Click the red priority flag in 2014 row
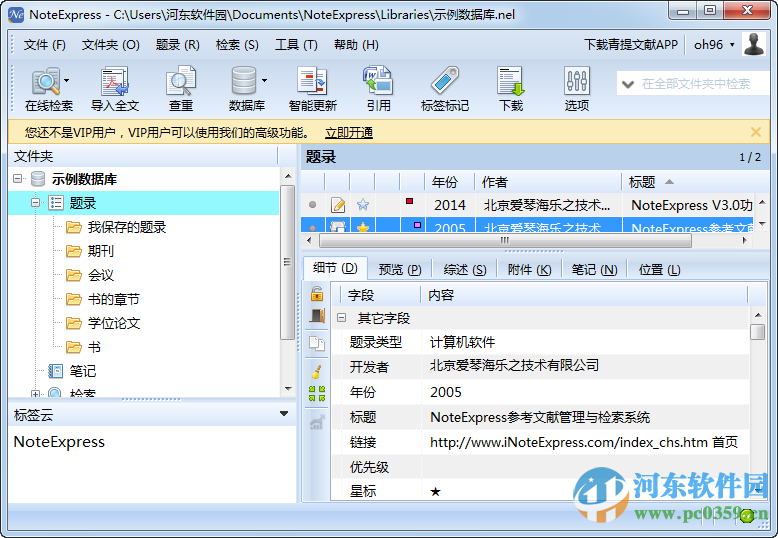This screenshot has height=538, width=778. [x=409, y=201]
